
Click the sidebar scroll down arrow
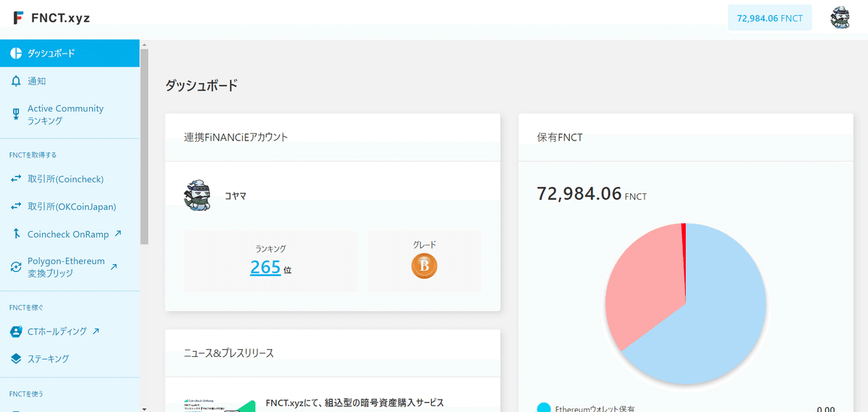[x=144, y=408]
